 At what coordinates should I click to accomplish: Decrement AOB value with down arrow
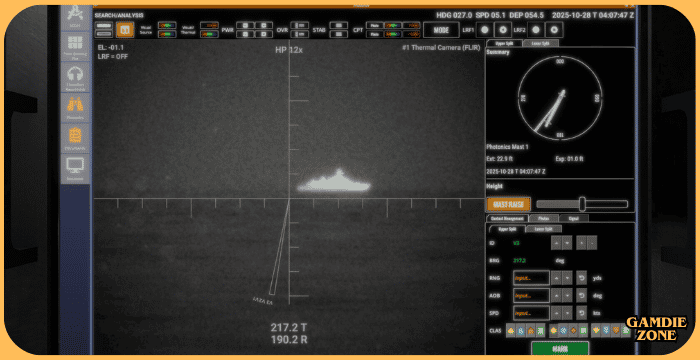(x=567, y=295)
